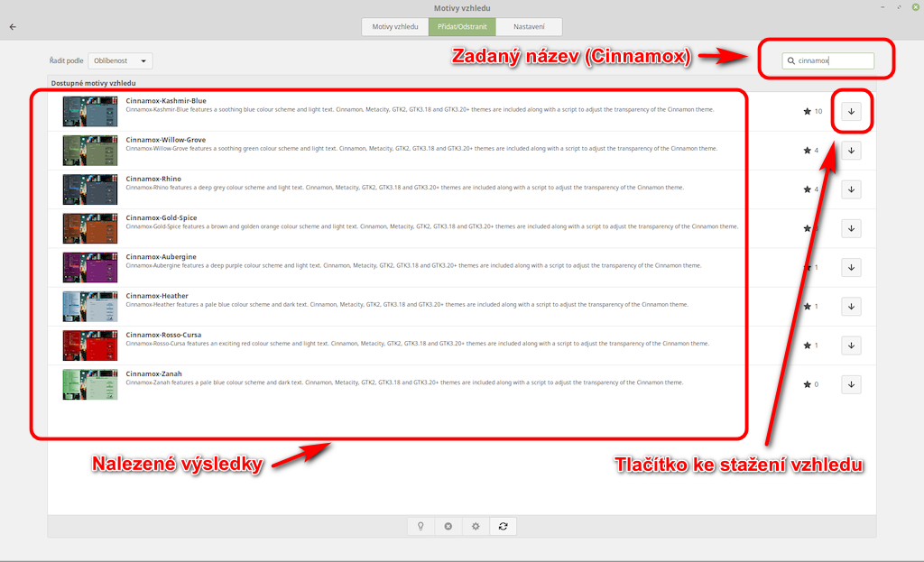
Task: Select the Přidat/Odstranit tab
Action: pyautogui.click(x=462, y=26)
